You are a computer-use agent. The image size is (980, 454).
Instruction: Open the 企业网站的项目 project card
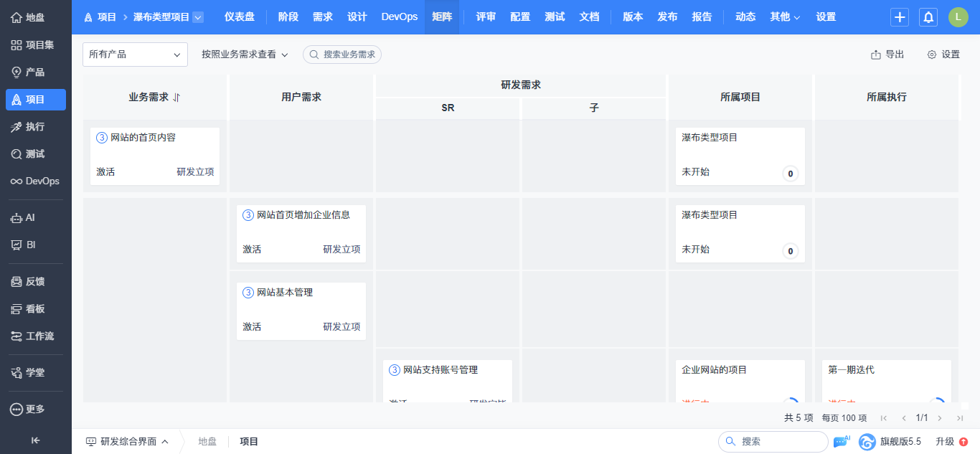740,381
